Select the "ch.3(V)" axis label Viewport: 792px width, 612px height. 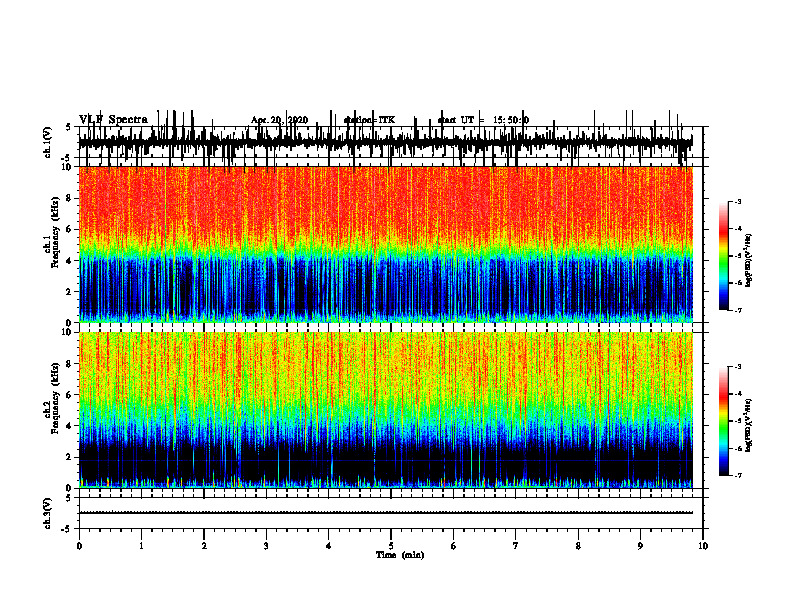point(48,513)
